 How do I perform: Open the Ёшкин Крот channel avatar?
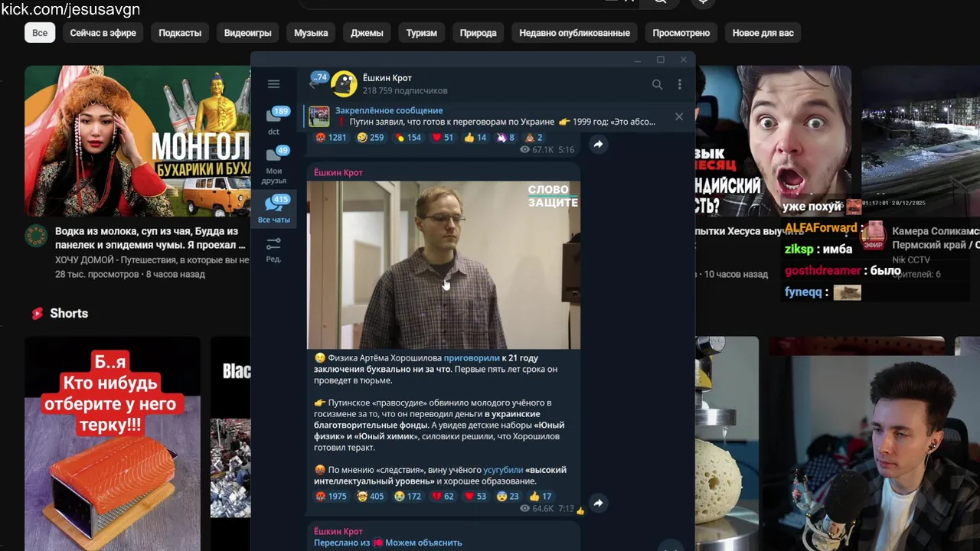(344, 84)
